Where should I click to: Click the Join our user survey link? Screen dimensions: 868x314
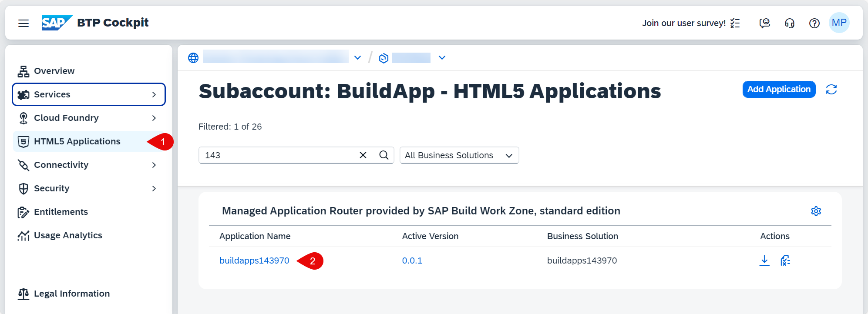[x=684, y=23]
